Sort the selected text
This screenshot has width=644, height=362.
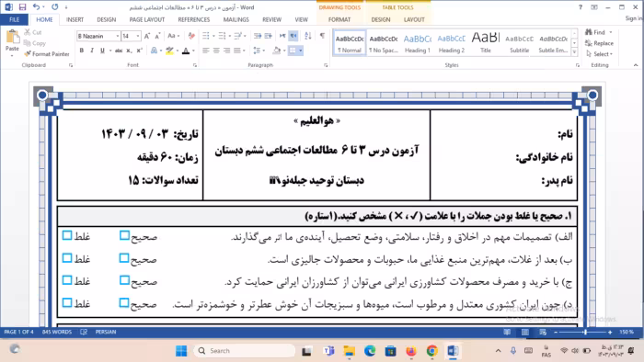tap(308, 36)
